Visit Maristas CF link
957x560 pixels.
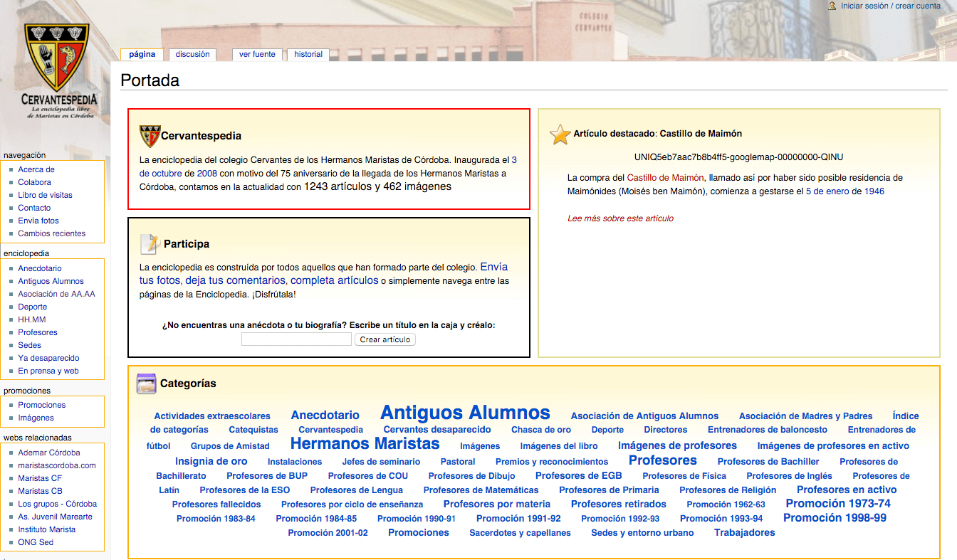coord(40,478)
